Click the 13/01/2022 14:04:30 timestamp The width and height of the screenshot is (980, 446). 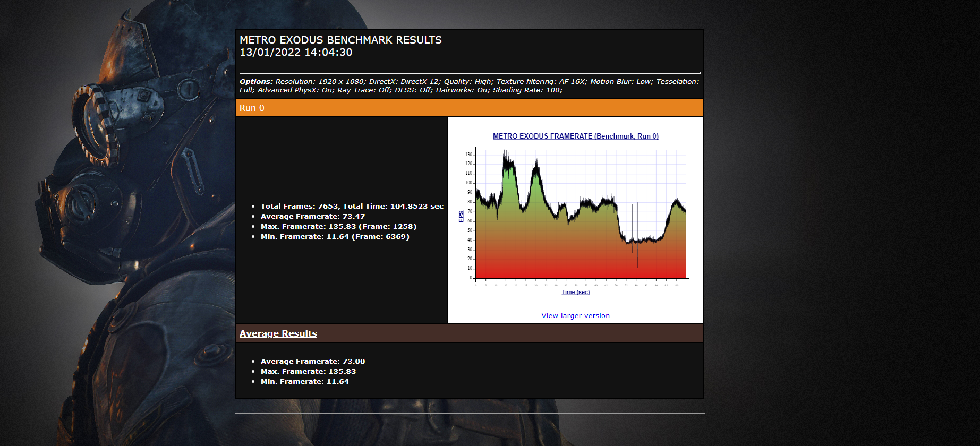pyautogui.click(x=296, y=53)
